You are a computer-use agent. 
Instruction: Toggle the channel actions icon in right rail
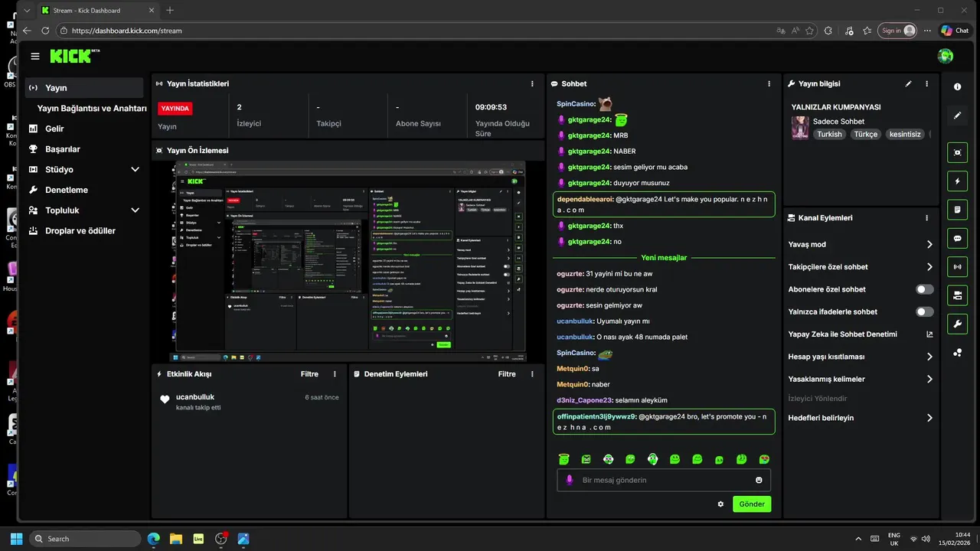pyautogui.click(x=957, y=295)
